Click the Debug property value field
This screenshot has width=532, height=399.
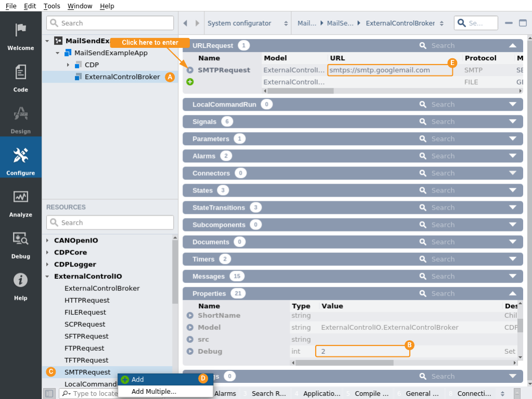[362, 352]
